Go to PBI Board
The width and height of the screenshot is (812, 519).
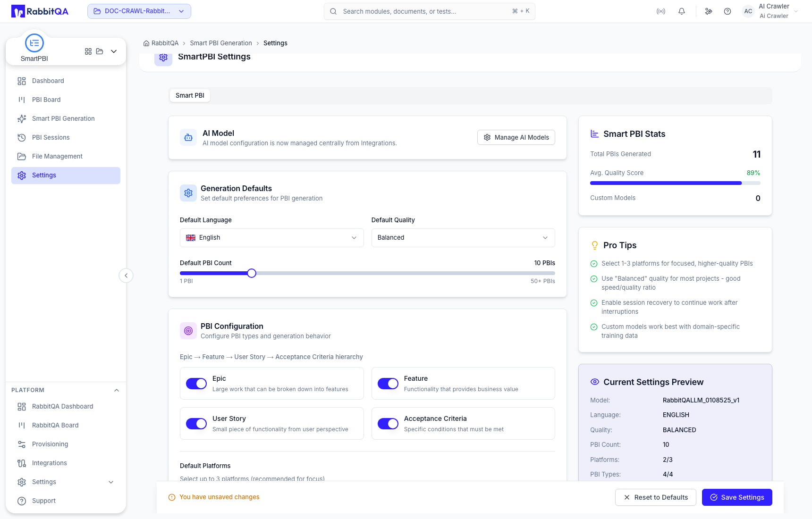pos(66,100)
